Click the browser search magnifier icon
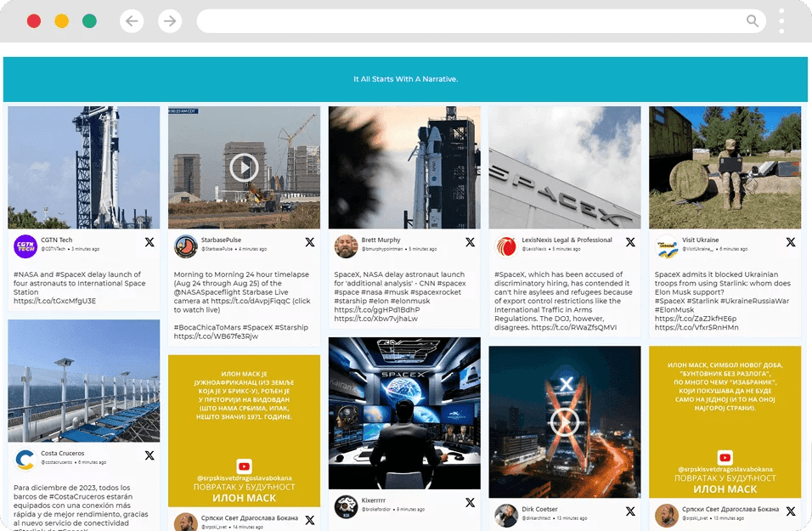Image resolution: width=812 pixels, height=531 pixels. click(752, 20)
